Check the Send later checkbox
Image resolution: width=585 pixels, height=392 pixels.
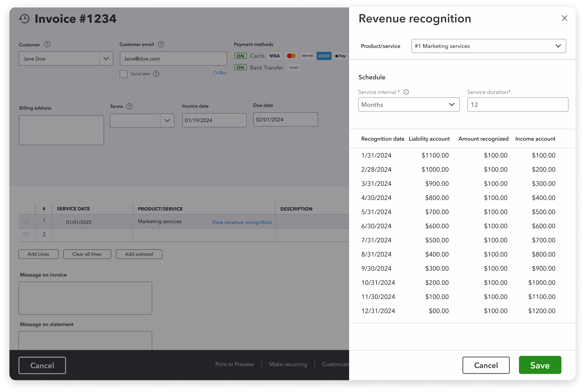[x=124, y=74]
